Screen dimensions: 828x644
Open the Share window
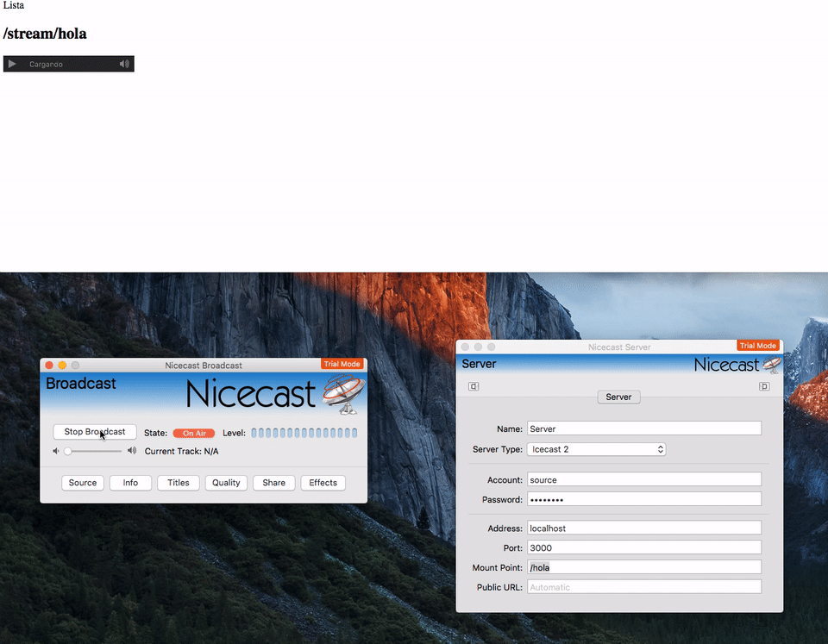click(274, 483)
